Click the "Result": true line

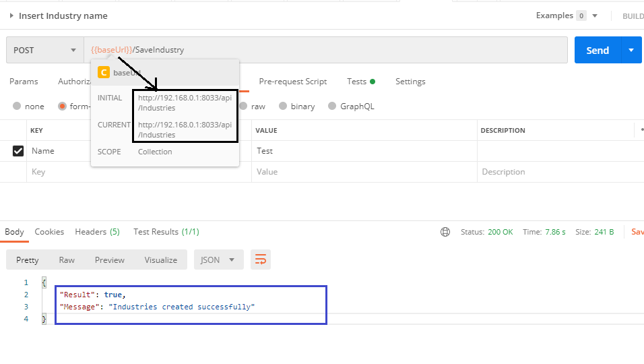92,295
